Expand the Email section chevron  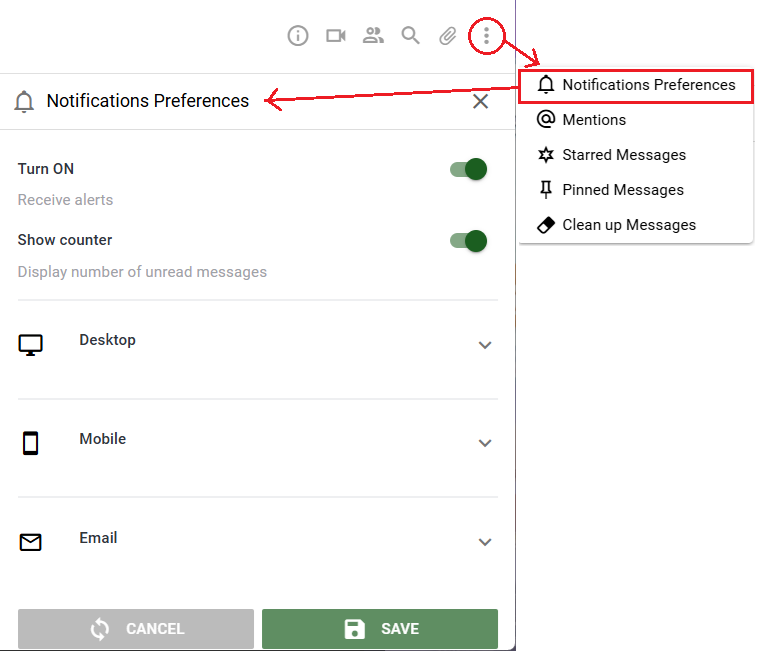(x=485, y=542)
